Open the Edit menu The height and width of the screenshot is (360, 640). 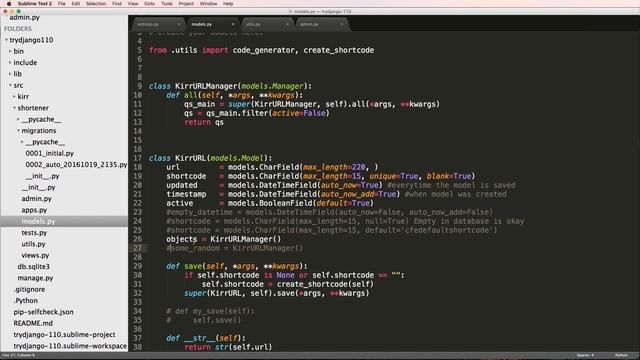(76, 4)
